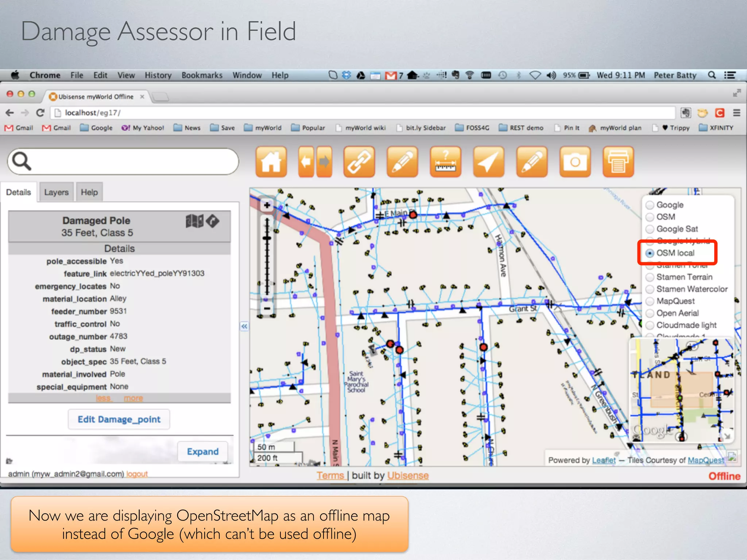Open the myWorld bookmarks folder
The width and height of the screenshot is (747, 560).
(x=263, y=128)
